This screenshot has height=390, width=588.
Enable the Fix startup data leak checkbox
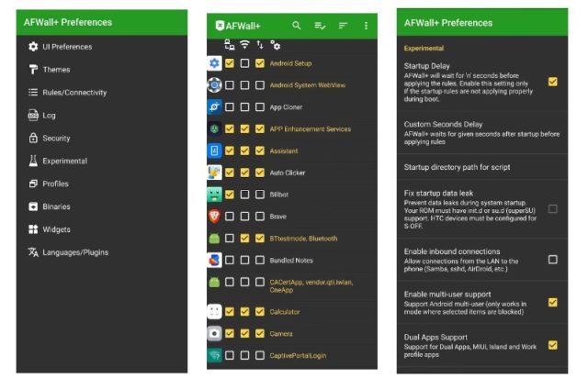(x=552, y=209)
